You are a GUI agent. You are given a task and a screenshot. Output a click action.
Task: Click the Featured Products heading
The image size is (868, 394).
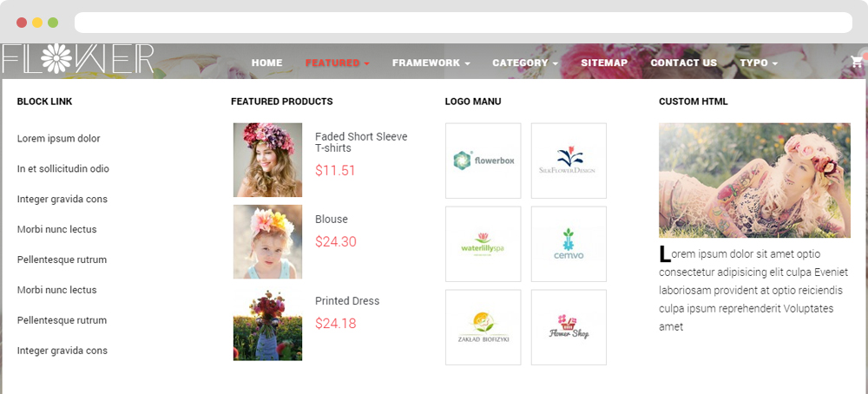pyautogui.click(x=282, y=102)
